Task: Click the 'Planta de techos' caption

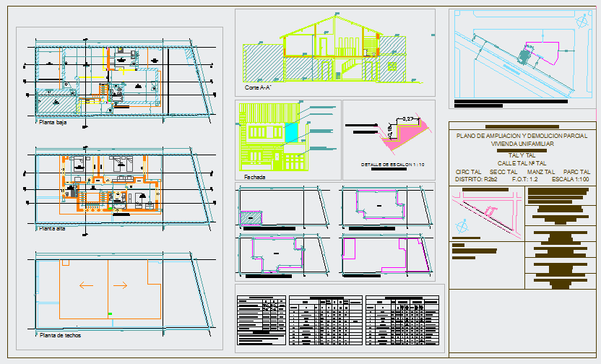Action: tap(61, 336)
